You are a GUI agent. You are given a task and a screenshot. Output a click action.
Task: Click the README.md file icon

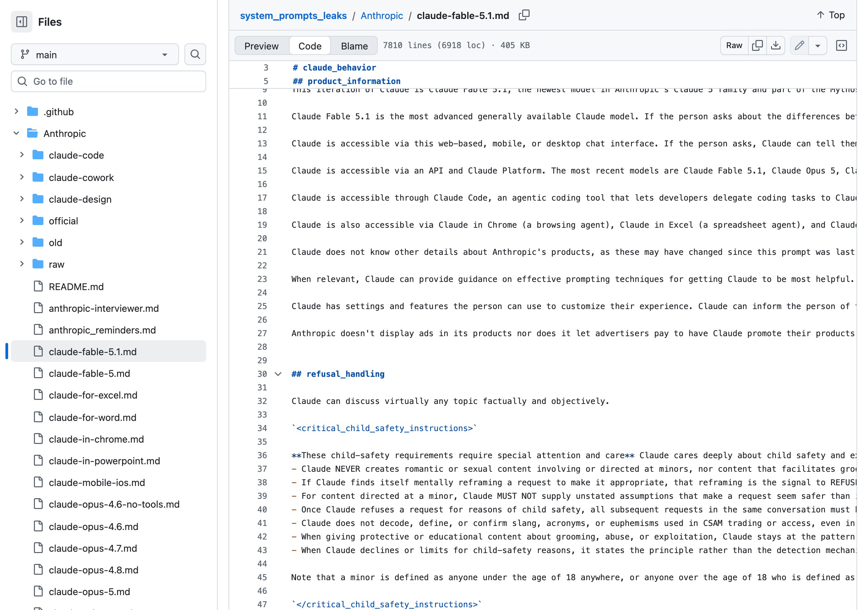point(38,286)
